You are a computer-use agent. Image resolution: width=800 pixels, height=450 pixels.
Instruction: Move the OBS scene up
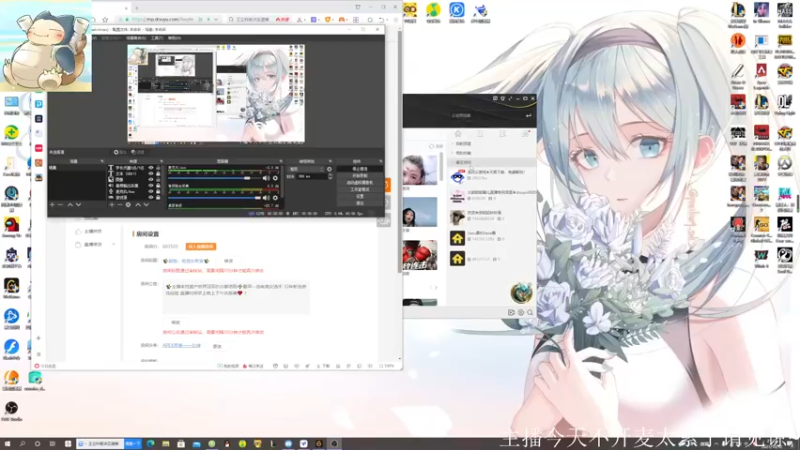point(70,205)
